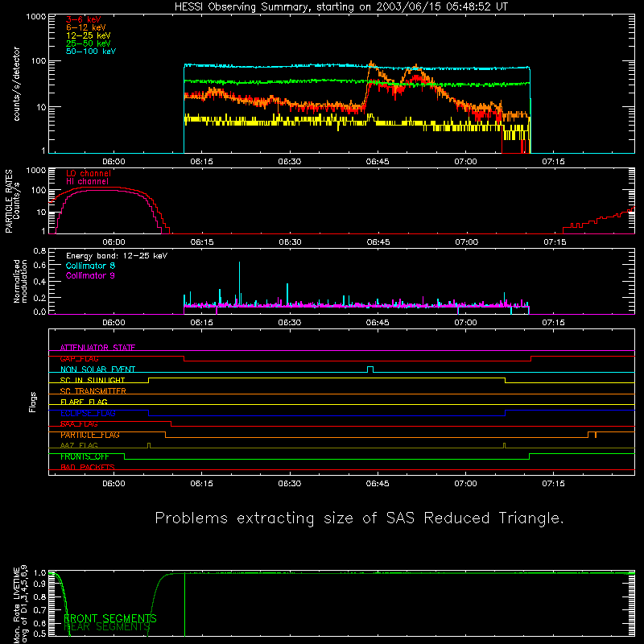Select the 6-12 keV legend label

coord(85,27)
